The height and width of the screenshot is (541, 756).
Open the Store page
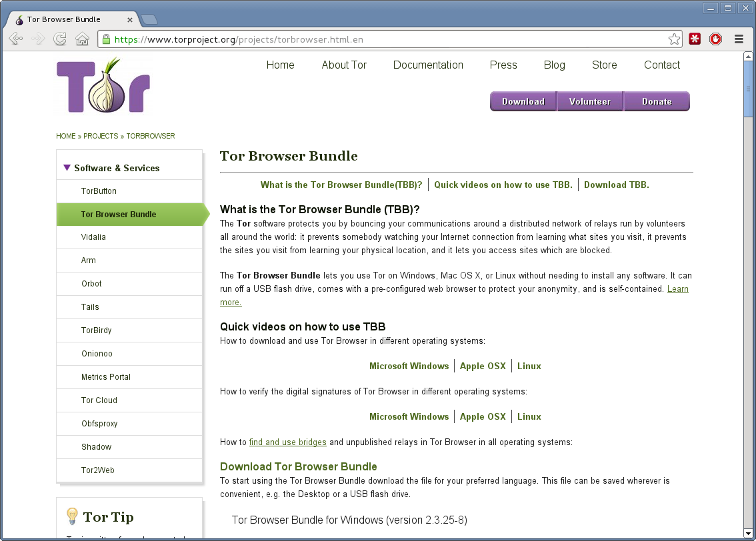tap(605, 65)
